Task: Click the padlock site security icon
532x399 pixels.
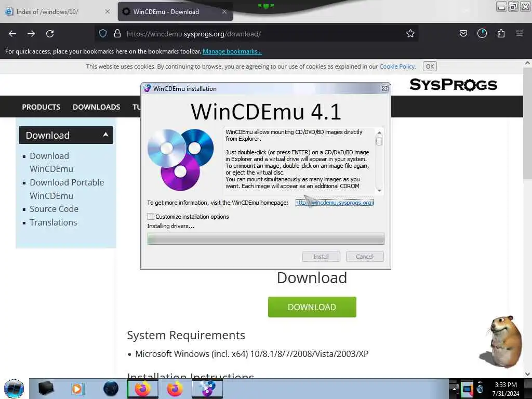Action: tap(117, 34)
